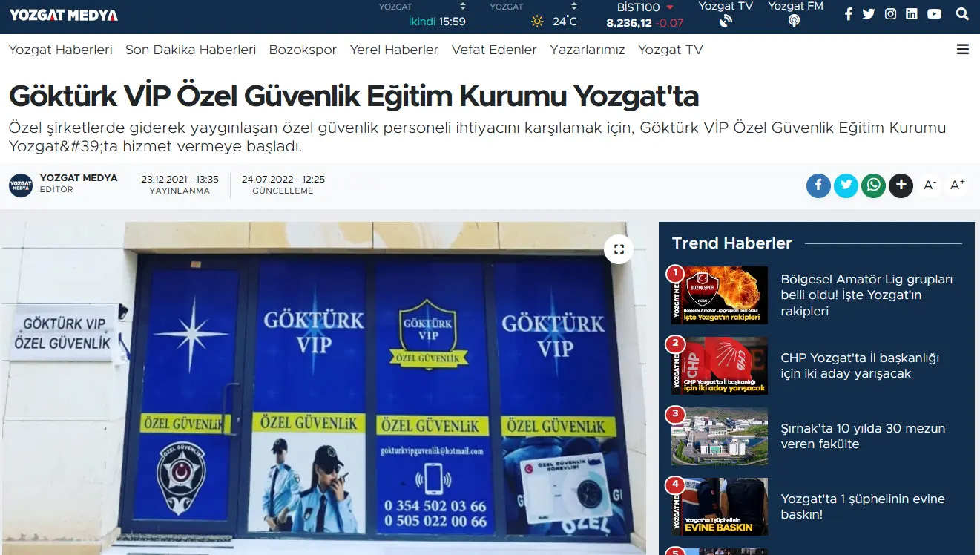Click the Göktürk VIP storefront article image
The height and width of the screenshot is (555, 980).
pyautogui.click(x=323, y=388)
